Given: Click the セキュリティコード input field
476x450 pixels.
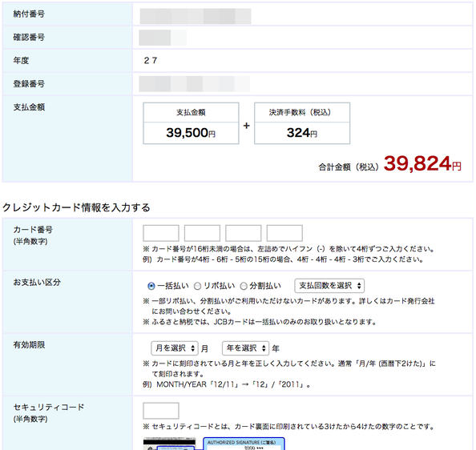Looking at the screenshot, I should 161,411.
